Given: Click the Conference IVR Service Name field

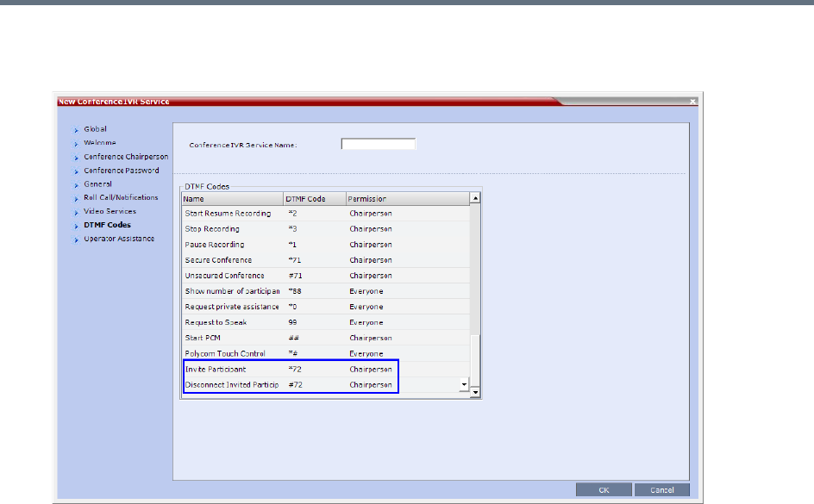Looking at the screenshot, I should click(379, 144).
